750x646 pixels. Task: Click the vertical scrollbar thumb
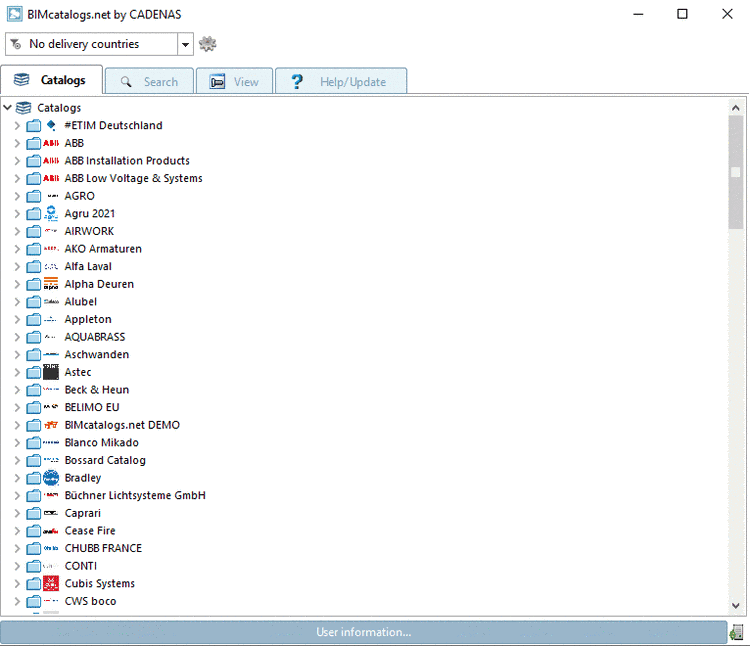[x=736, y=173]
